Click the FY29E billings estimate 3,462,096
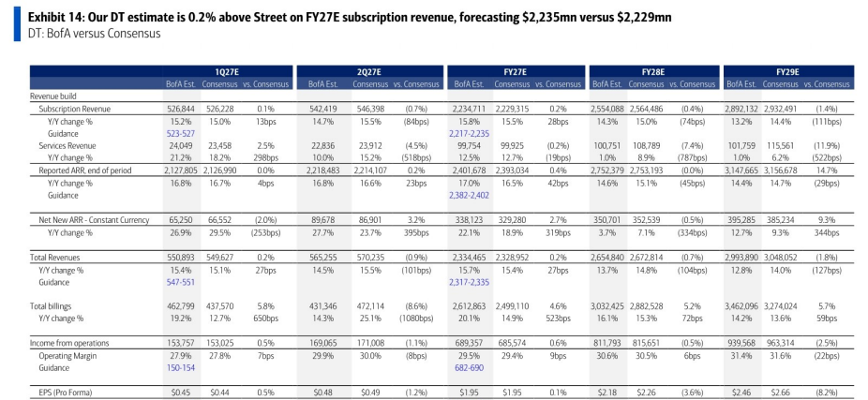The height and width of the screenshot is (400, 868). click(x=741, y=306)
